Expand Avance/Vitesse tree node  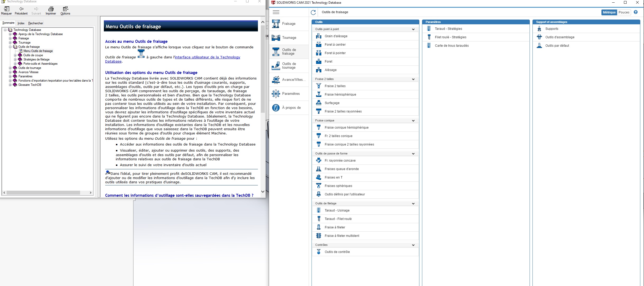10,72
